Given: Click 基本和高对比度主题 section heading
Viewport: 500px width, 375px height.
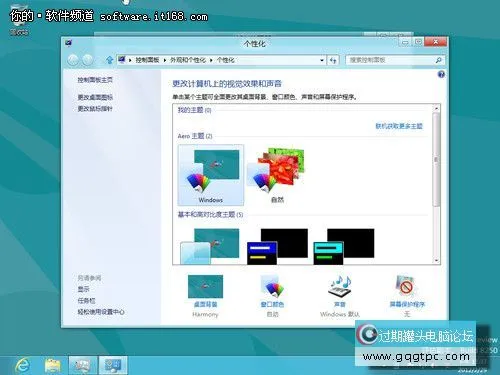Looking at the screenshot, I should [210, 214].
